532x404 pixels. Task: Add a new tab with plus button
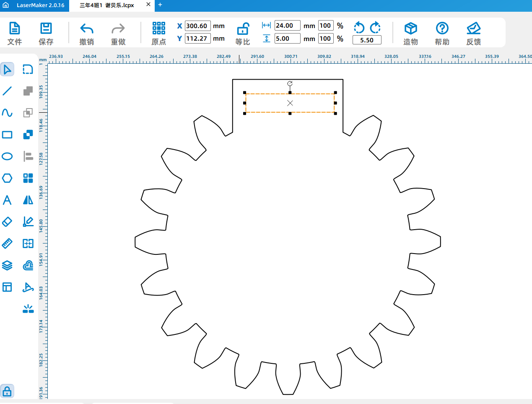pyautogui.click(x=160, y=5)
